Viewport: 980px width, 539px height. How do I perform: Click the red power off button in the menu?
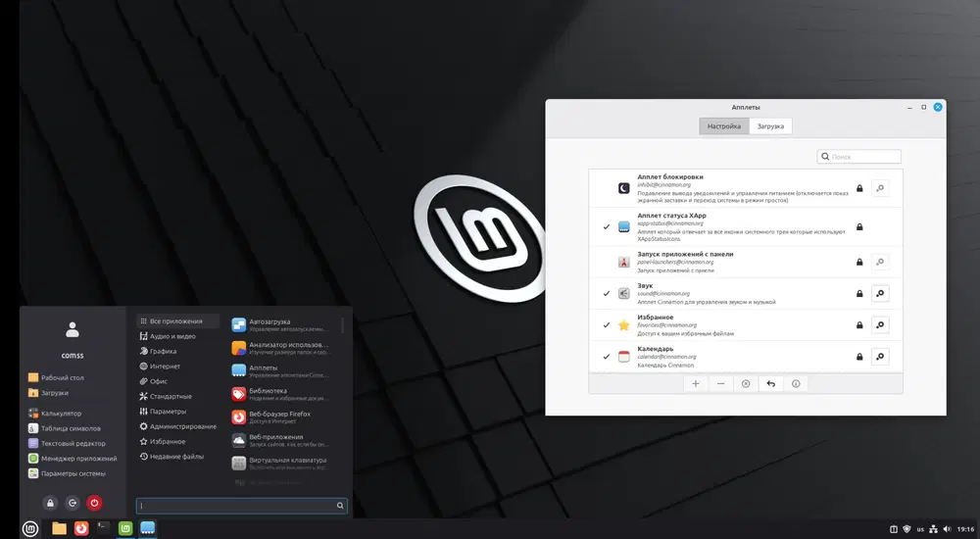(94, 503)
